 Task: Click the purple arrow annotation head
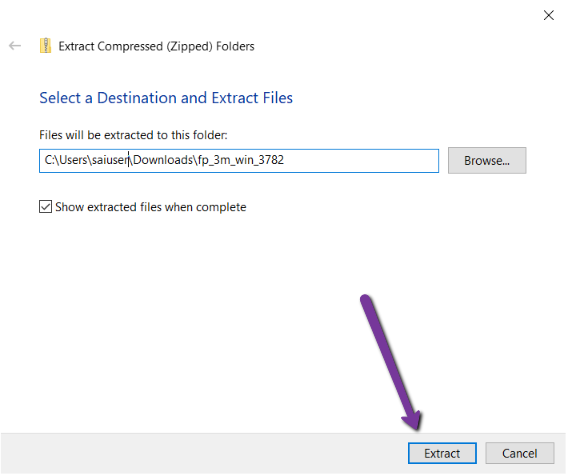click(412, 421)
